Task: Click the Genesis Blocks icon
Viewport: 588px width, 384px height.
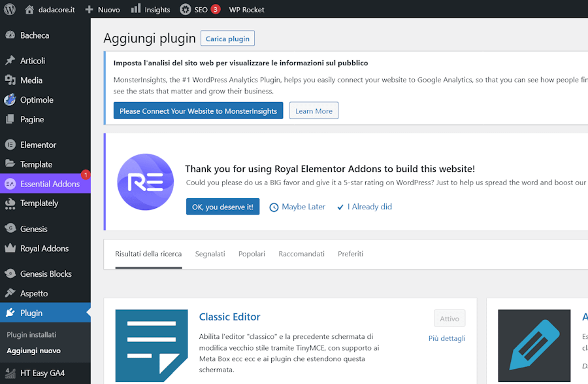Action: (x=10, y=273)
